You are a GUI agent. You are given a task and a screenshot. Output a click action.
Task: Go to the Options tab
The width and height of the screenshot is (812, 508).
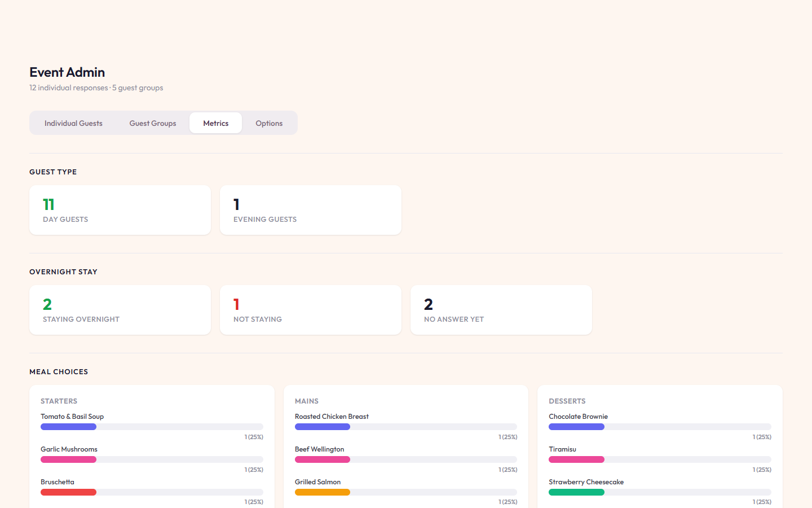[269, 123]
